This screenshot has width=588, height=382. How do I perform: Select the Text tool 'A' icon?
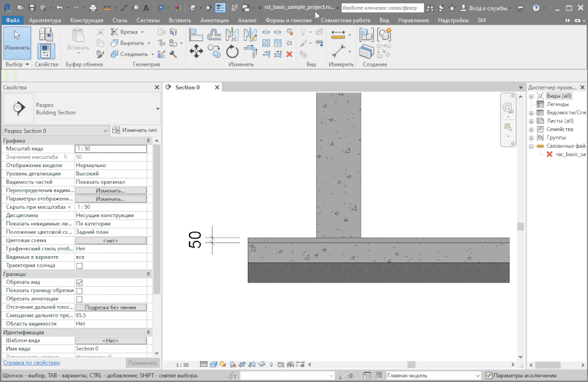click(146, 8)
